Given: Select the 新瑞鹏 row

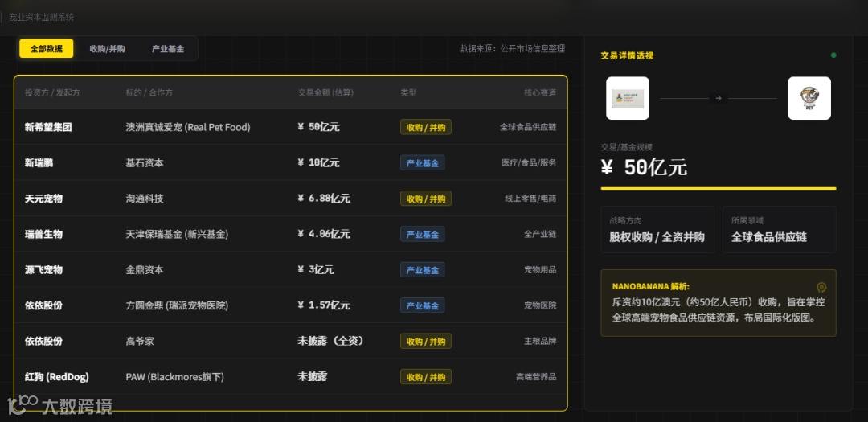Looking at the screenshot, I should (x=291, y=163).
